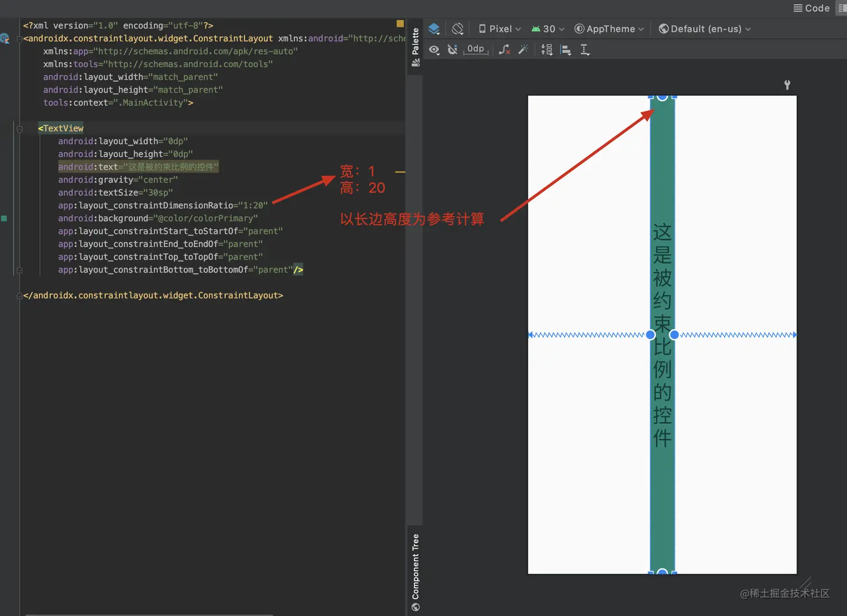Image resolution: width=847 pixels, height=616 pixels.
Task: Open the Select Design Surface layers menu
Action: (434, 29)
